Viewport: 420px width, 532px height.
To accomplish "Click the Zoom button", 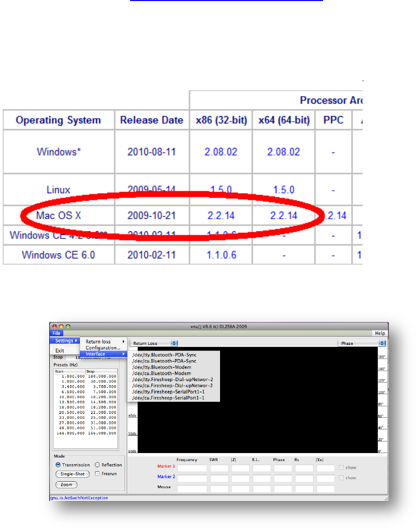I will coord(66,485).
